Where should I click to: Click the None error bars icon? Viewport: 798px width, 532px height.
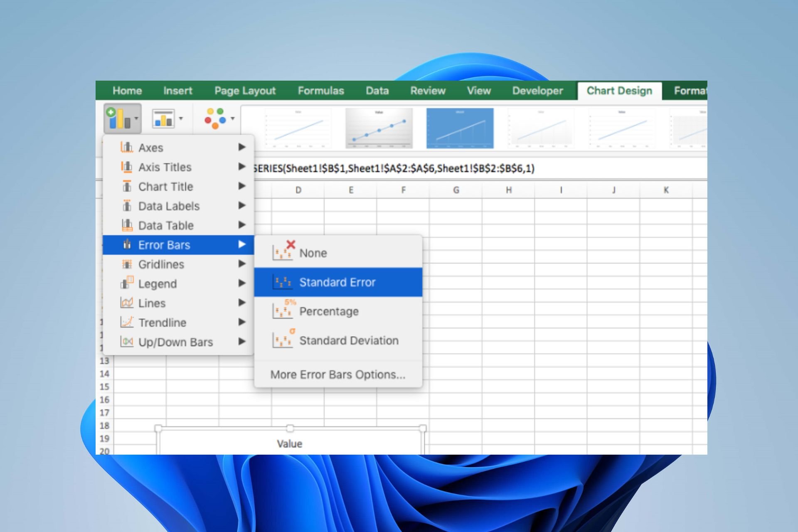click(x=283, y=251)
